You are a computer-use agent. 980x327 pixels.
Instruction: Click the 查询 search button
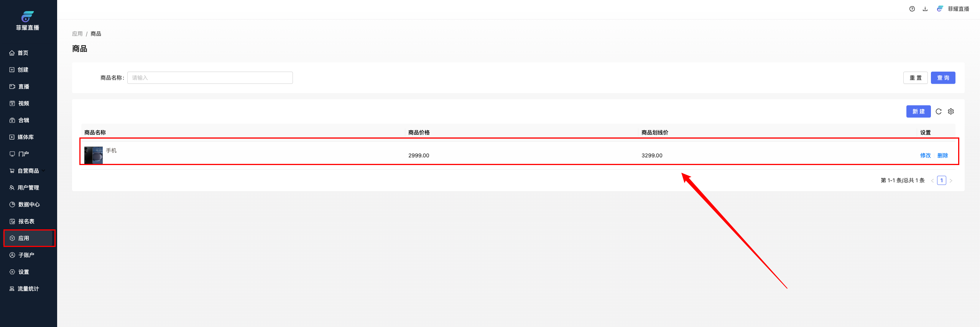pos(943,78)
